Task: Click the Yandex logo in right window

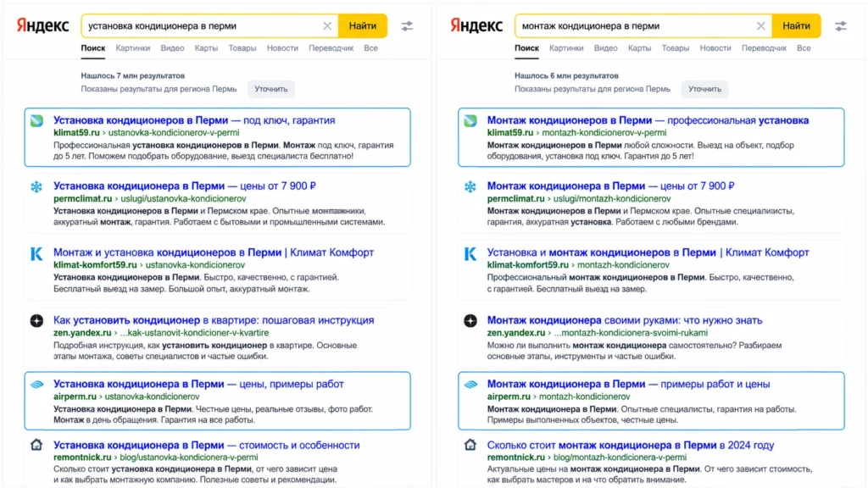Action: (x=476, y=25)
